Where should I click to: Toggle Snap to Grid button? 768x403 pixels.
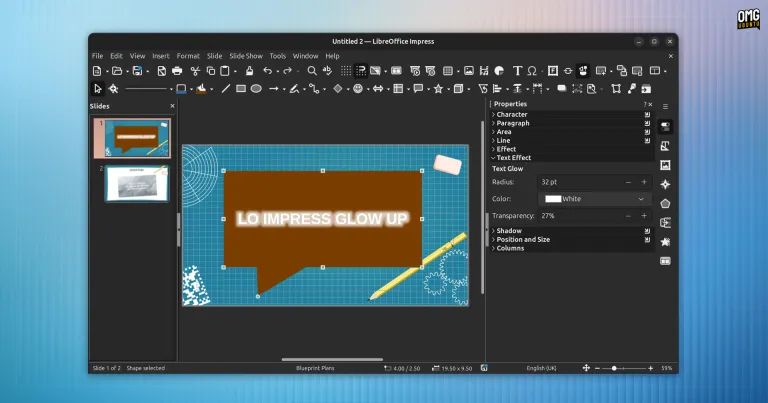coord(361,71)
